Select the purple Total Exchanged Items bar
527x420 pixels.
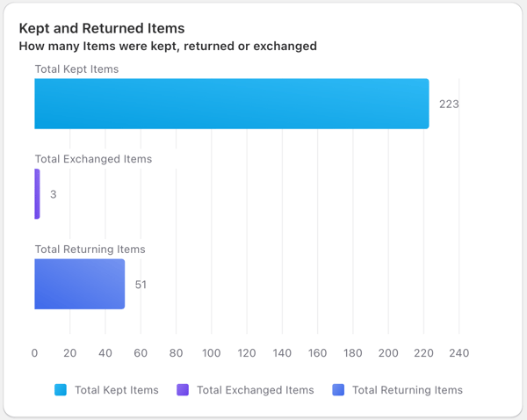pos(37,193)
